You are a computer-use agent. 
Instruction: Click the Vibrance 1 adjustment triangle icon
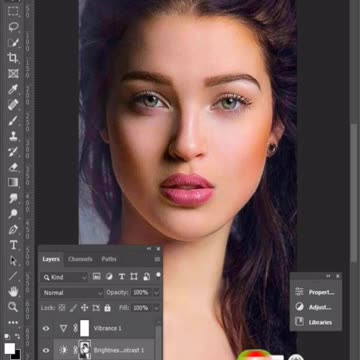pyautogui.click(x=63, y=328)
